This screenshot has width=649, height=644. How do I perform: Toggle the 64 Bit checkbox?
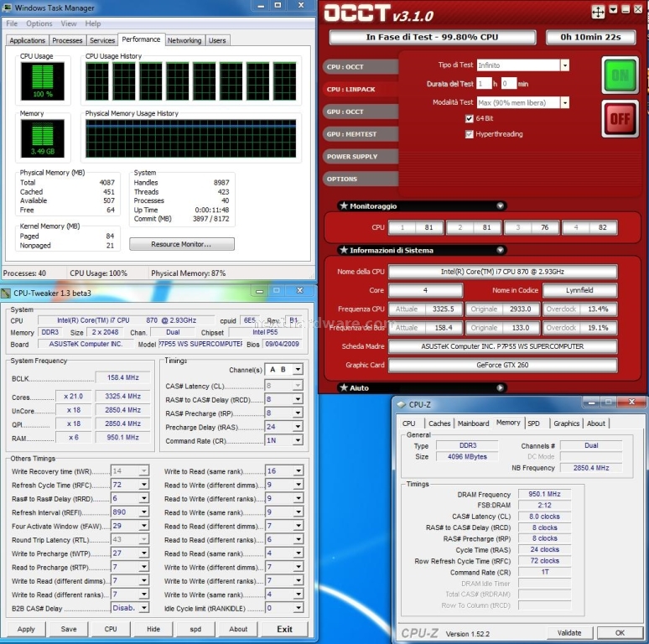pos(469,119)
